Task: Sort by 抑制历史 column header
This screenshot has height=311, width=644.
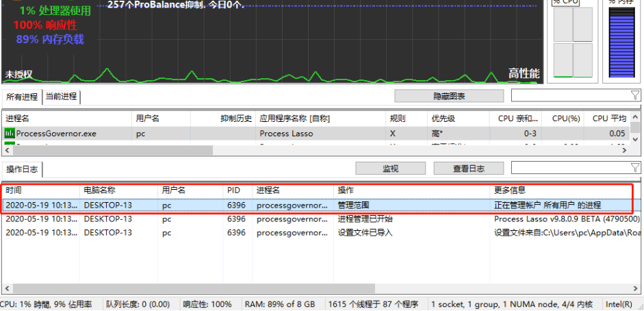Action: pyautogui.click(x=223, y=119)
